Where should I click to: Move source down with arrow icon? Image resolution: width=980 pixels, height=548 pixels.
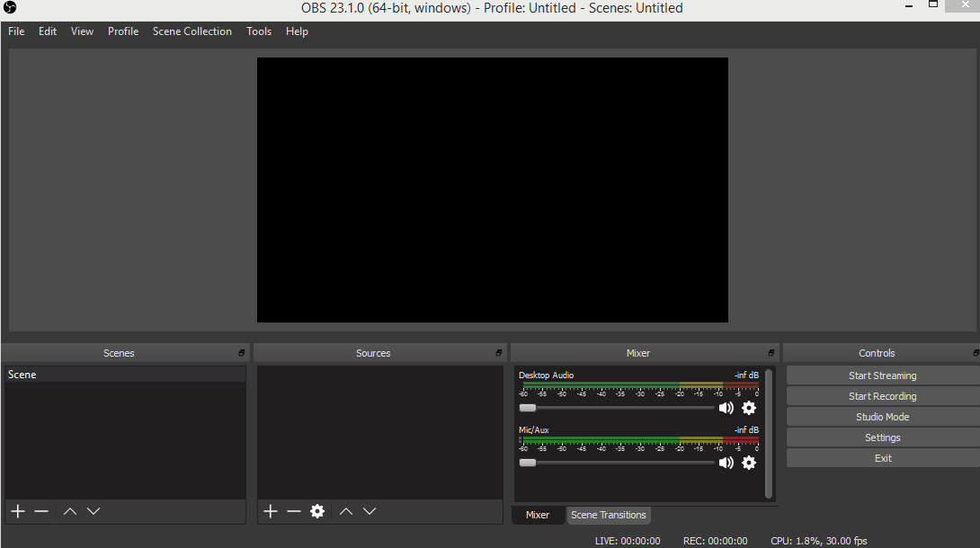coord(370,511)
